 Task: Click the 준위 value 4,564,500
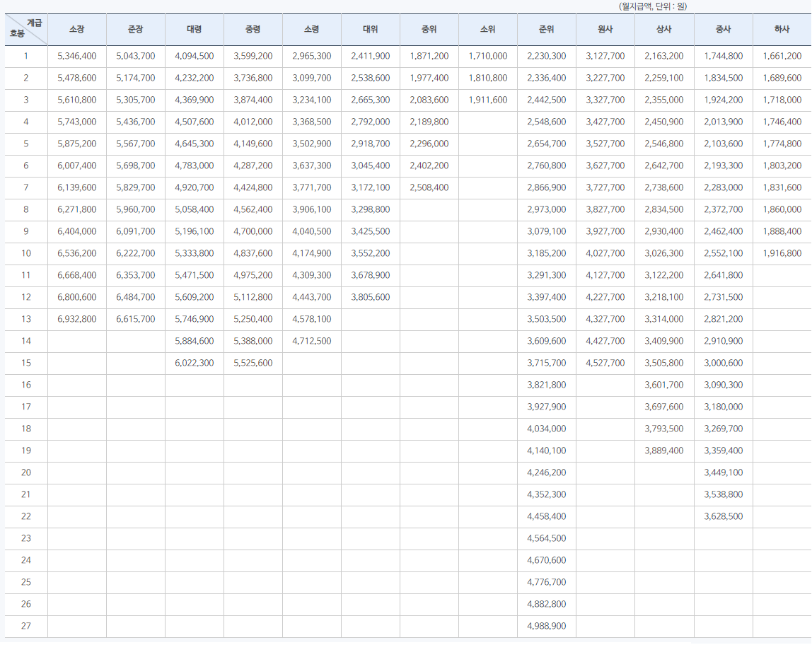(546, 538)
